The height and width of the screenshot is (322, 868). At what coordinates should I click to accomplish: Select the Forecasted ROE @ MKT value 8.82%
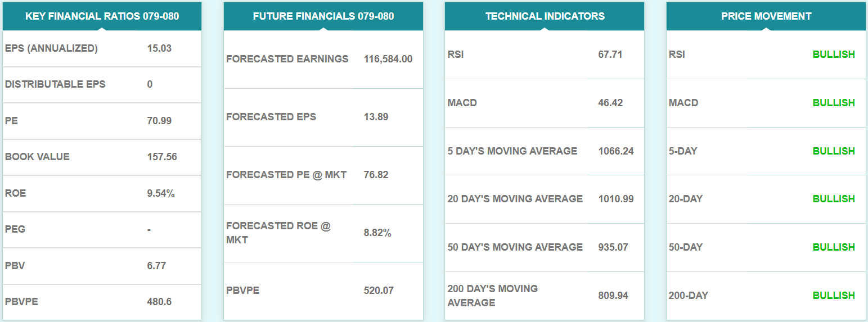point(377,233)
